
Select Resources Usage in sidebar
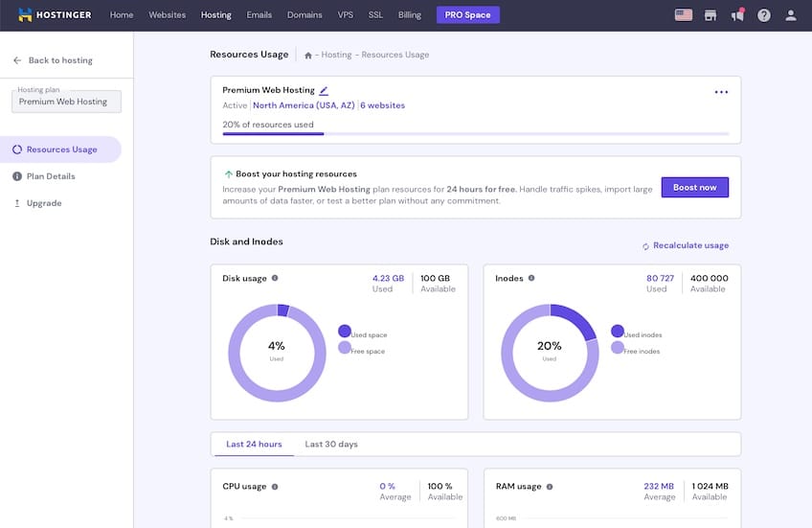pyautogui.click(x=60, y=149)
